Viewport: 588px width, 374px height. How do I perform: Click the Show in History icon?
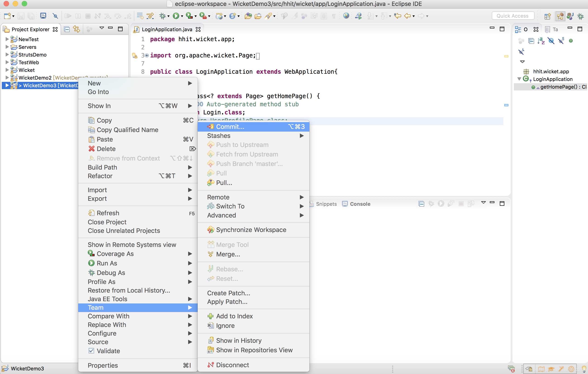pos(210,341)
